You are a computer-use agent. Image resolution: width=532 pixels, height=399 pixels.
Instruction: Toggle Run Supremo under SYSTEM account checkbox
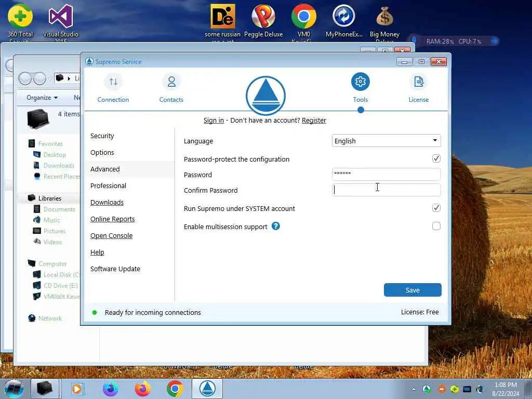[x=436, y=208]
